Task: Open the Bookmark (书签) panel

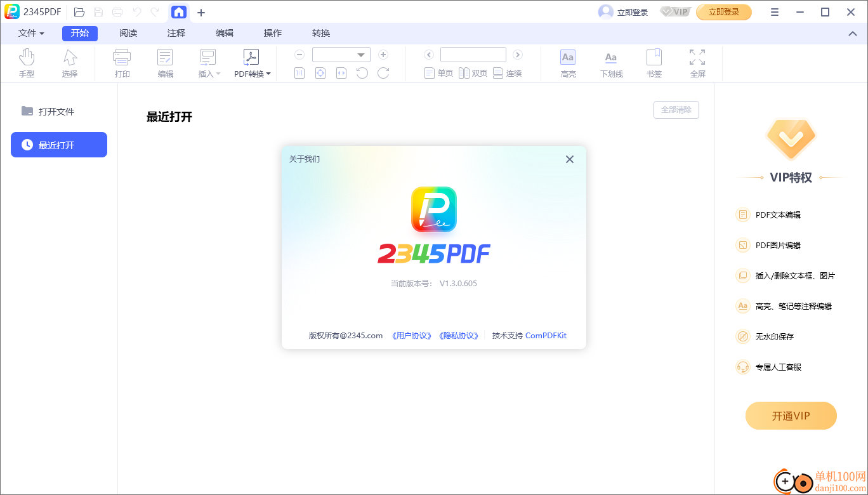Action: [x=654, y=63]
